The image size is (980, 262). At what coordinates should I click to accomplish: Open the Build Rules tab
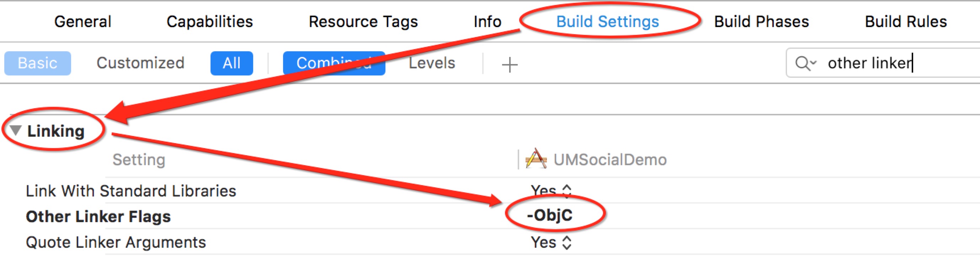[x=905, y=22]
